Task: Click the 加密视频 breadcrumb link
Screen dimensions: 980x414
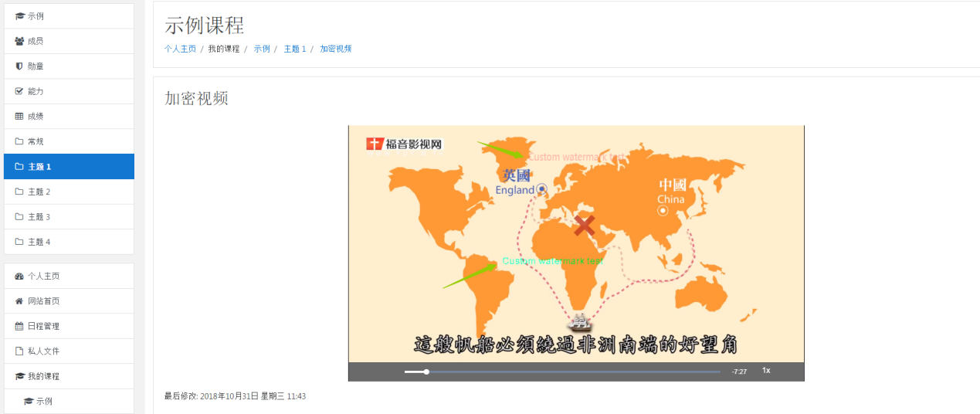Action: (335, 49)
